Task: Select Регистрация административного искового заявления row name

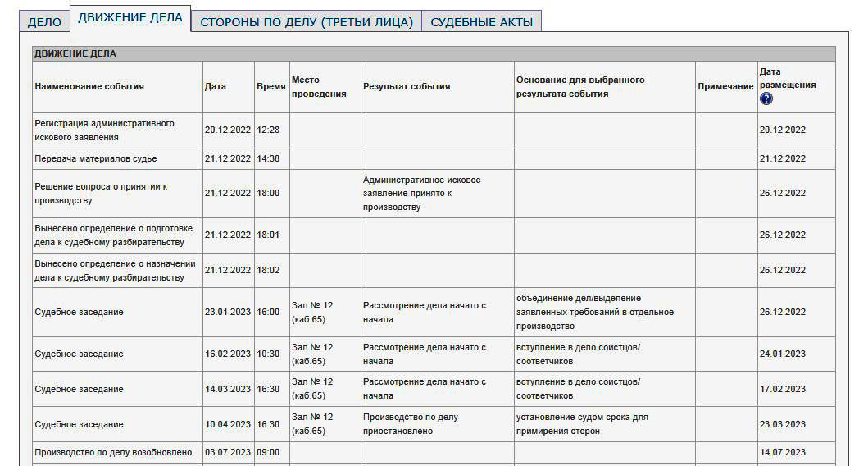Action: [104, 130]
